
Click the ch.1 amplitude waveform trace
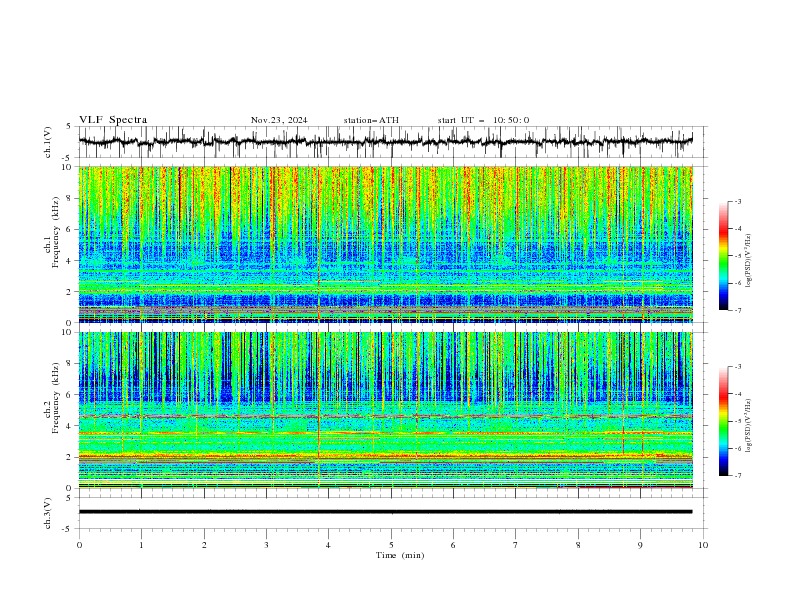pos(385,142)
